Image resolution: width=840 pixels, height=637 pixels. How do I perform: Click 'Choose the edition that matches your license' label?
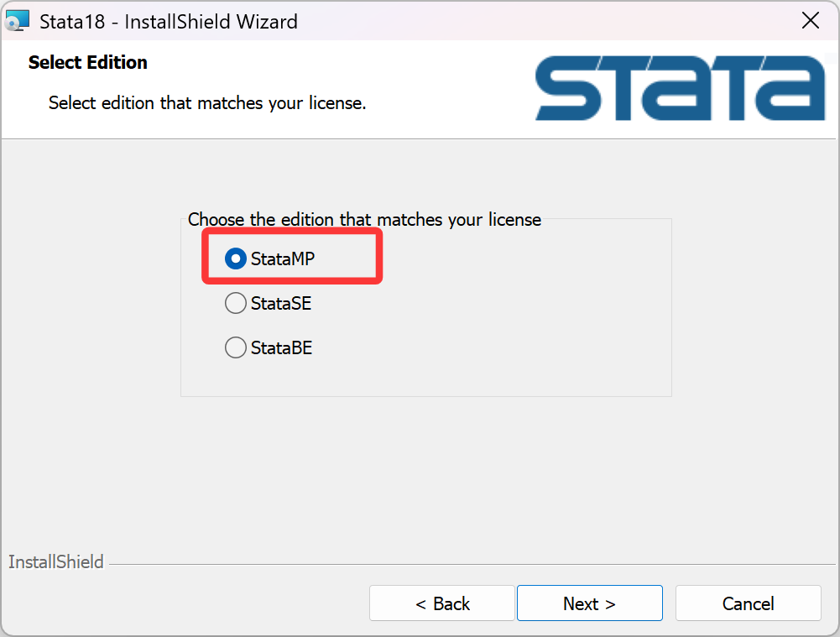point(364,220)
